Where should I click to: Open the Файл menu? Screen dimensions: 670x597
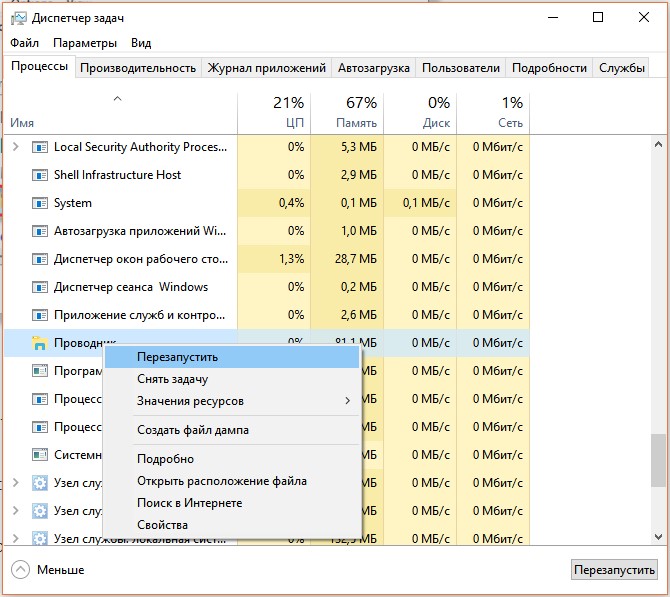click(24, 43)
